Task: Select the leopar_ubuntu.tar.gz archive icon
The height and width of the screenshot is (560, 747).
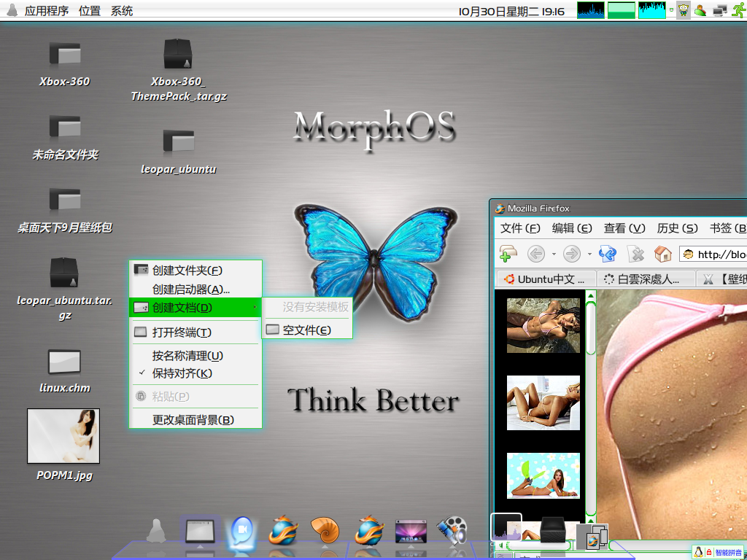Action: point(64,273)
